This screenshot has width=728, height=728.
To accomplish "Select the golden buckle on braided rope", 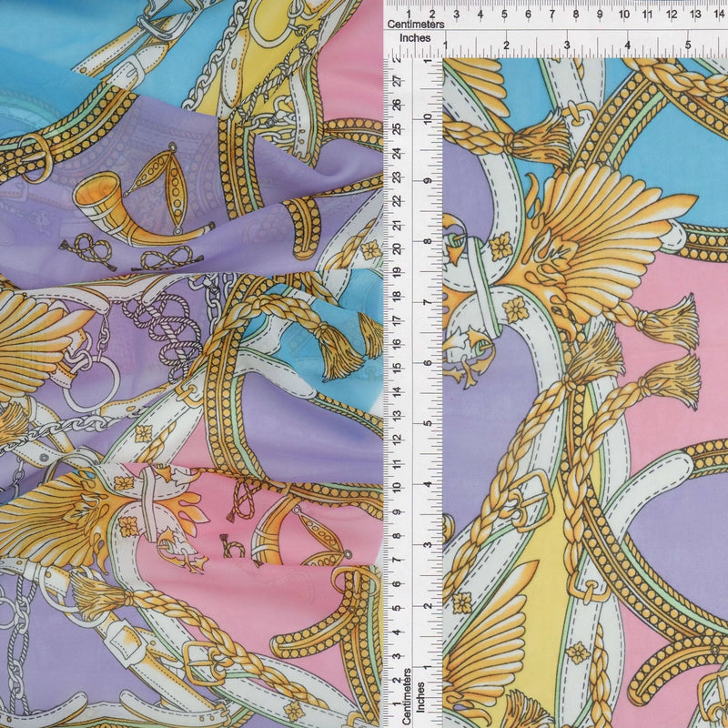I will (531, 500).
